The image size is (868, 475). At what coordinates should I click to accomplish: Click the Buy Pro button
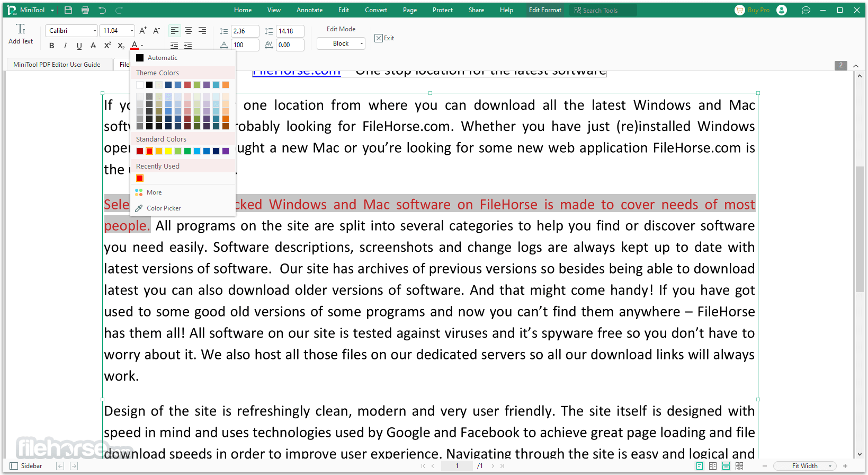(x=753, y=10)
